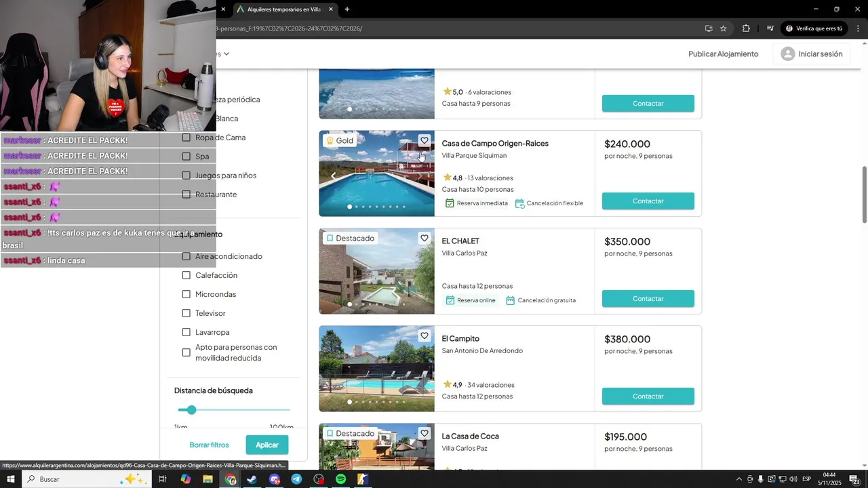Click the ESP language indicator in system tray
The width and height of the screenshot is (868, 488).
[x=807, y=479]
